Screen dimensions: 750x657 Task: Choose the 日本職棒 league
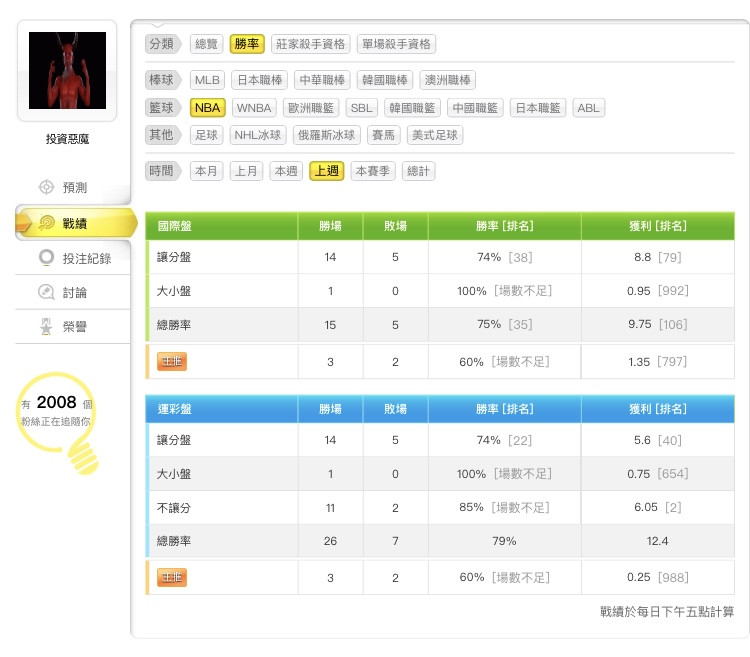pos(260,80)
